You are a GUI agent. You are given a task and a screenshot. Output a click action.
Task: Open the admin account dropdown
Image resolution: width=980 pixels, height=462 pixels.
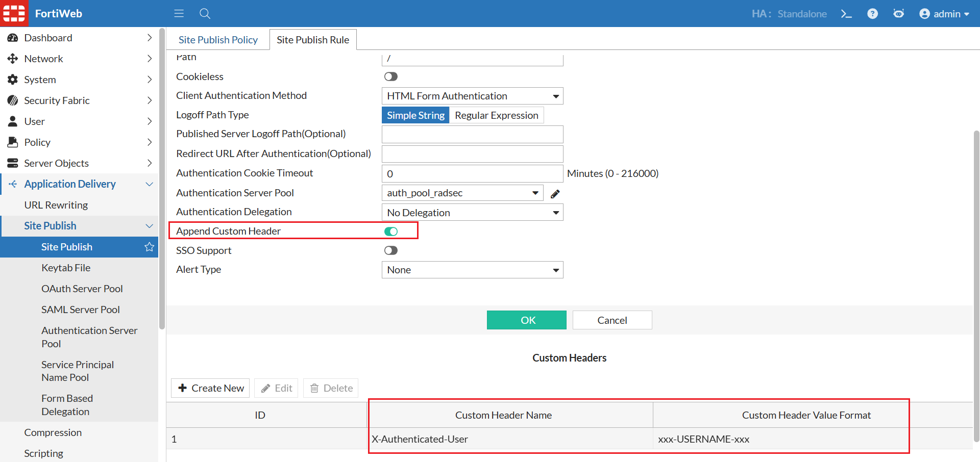pos(944,14)
